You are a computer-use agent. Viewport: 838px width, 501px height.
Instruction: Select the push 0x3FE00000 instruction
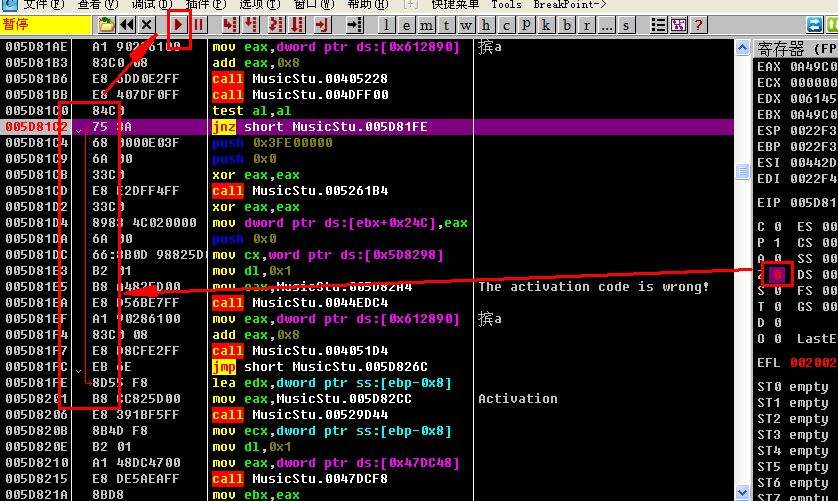[x=272, y=143]
